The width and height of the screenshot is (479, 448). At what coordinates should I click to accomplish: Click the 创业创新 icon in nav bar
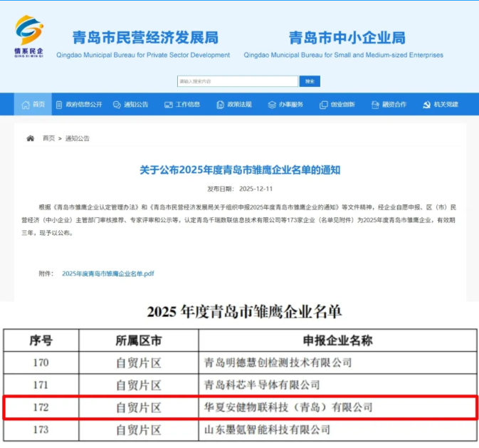324,105
